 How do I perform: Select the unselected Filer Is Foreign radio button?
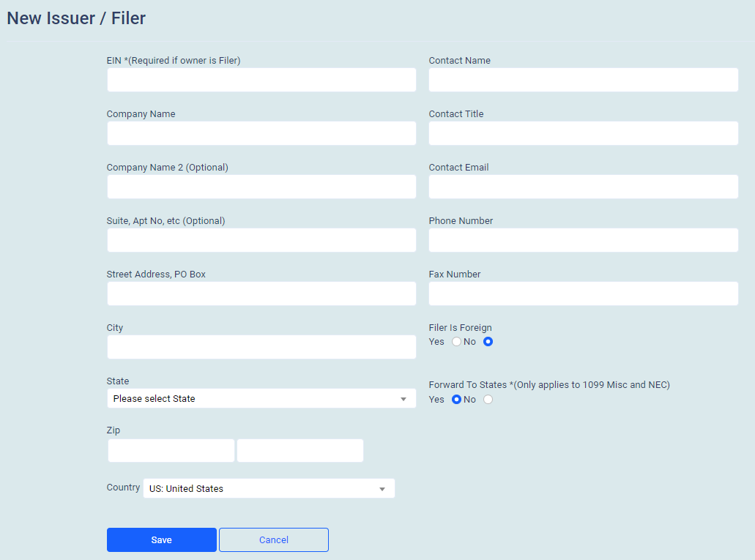pos(457,342)
